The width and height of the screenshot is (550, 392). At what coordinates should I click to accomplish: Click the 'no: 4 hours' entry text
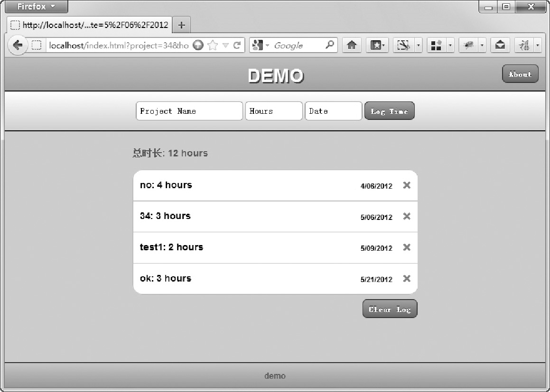point(166,185)
